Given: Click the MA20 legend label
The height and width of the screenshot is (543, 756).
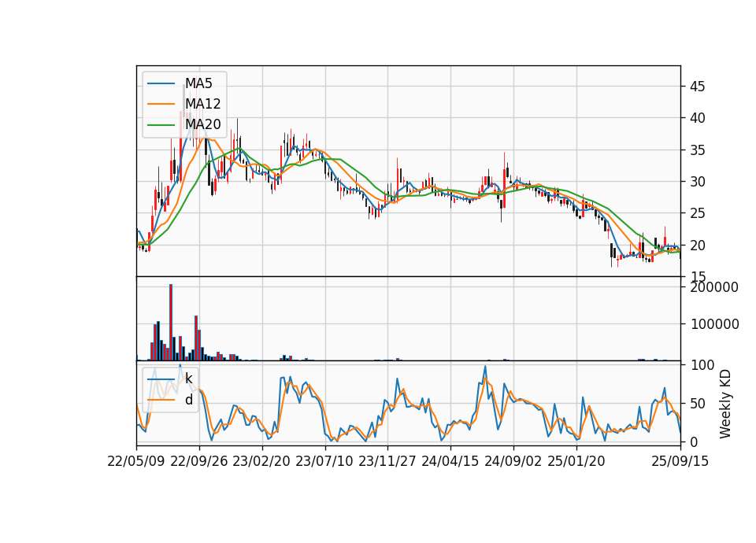Looking at the screenshot, I should coord(203,125).
